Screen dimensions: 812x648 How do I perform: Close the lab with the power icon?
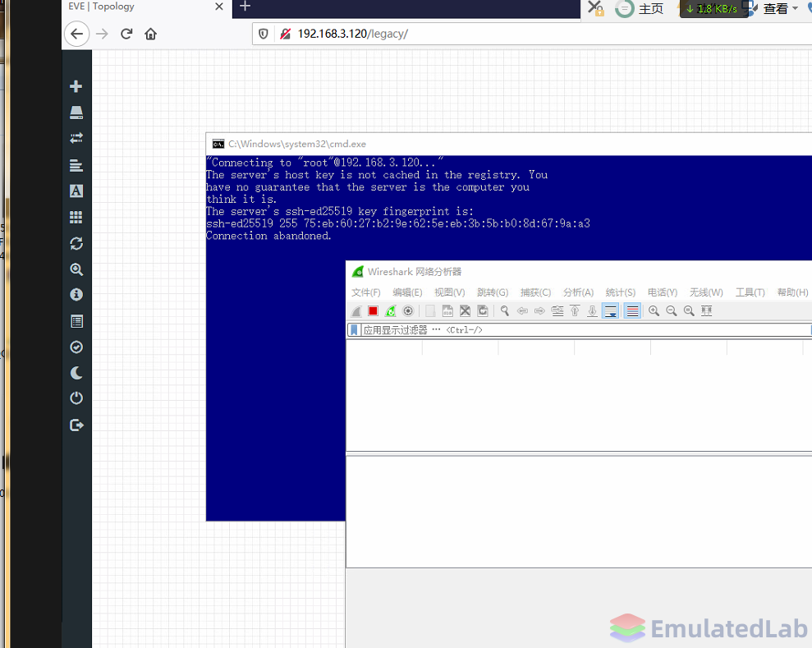click(76, 398)
